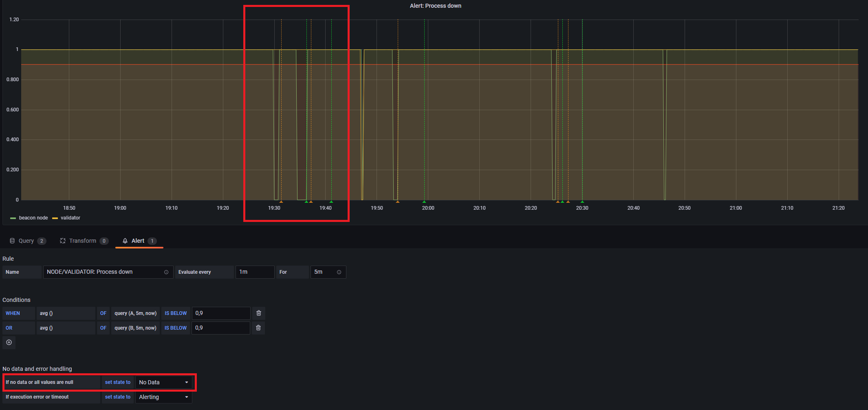Click the Evaluate every 1m input
This screenshot has height=410, width=868.
(255, 272)
